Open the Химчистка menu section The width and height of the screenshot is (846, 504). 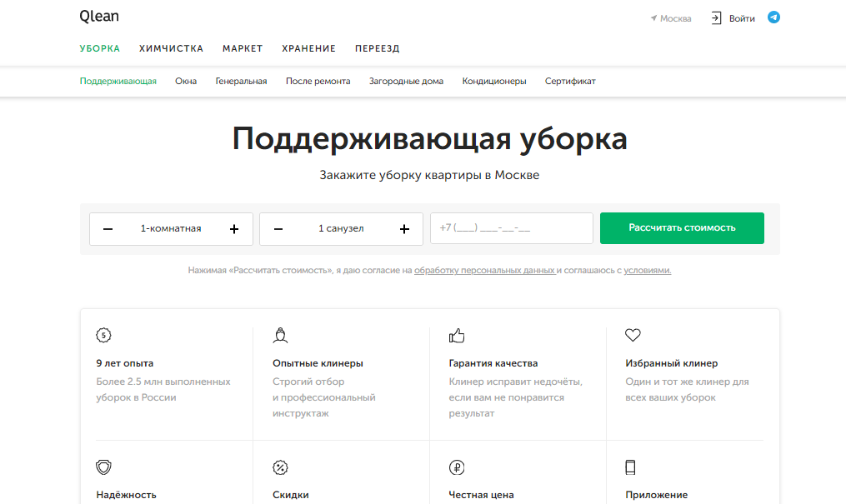point(171,48)
